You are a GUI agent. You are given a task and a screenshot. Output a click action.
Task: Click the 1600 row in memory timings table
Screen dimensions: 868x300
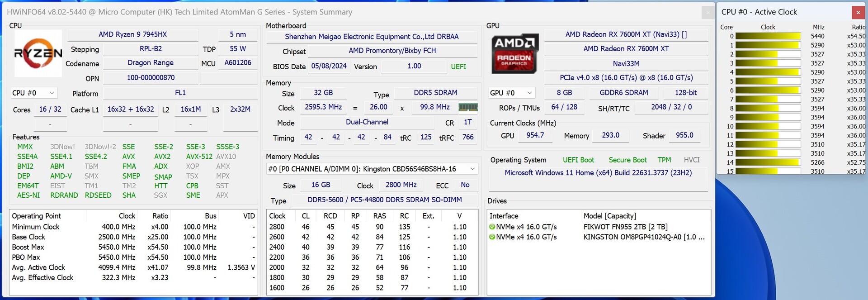[372, 287]
